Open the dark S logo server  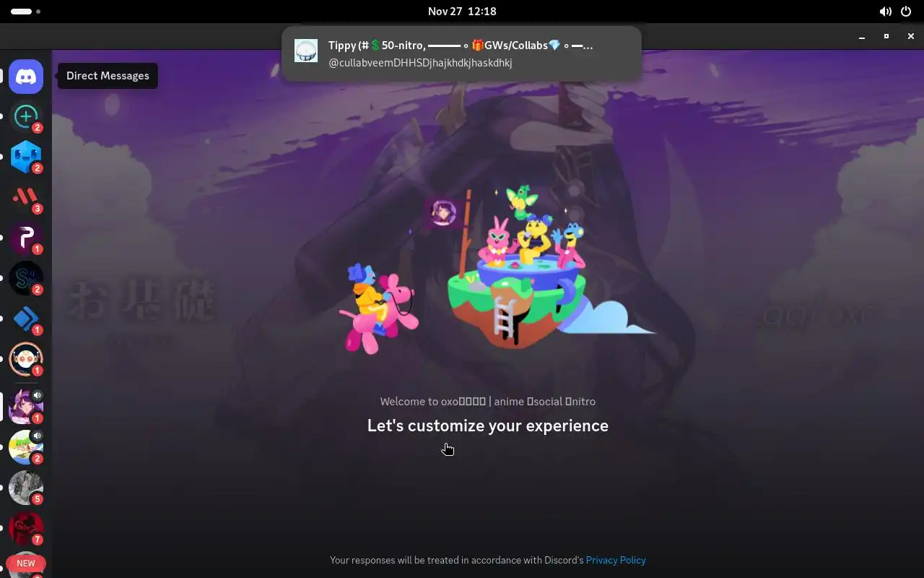(26, 278)
